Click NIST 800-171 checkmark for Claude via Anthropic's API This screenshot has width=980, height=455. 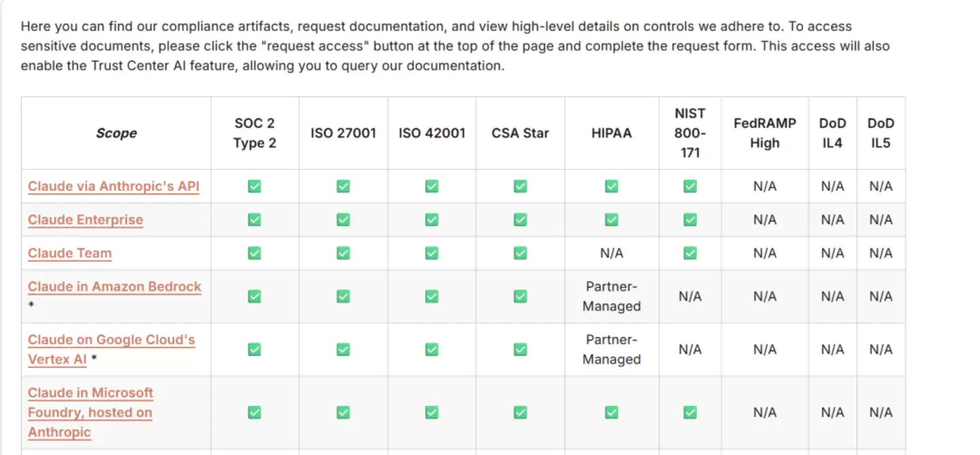coord(690,186)
